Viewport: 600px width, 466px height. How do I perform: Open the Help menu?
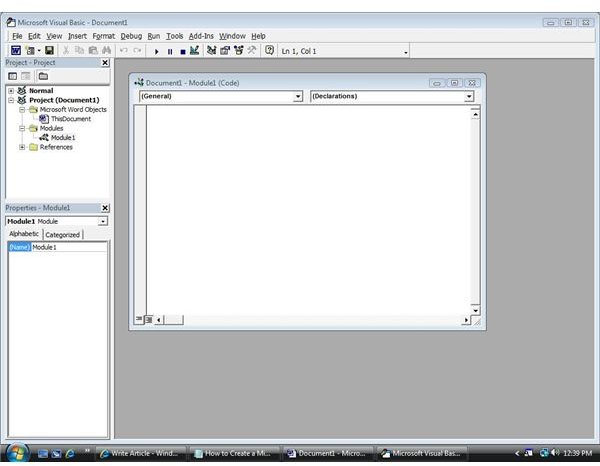click(x=258, y=36)
